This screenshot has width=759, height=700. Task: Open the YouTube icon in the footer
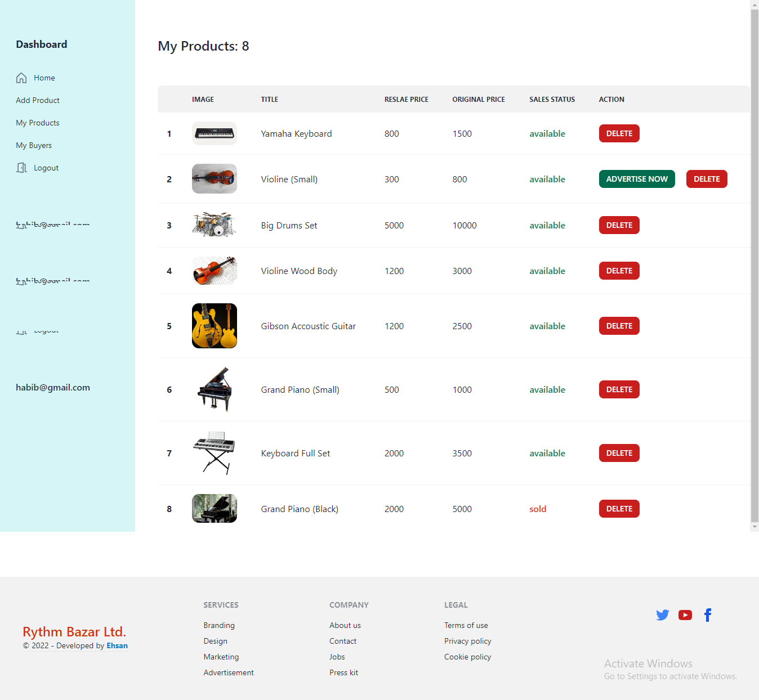tap(685, 614)
